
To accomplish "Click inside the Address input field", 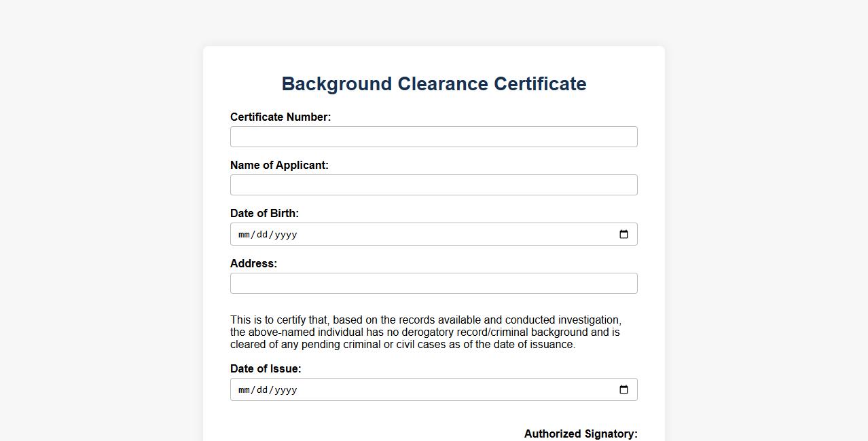I will (x=433, y=284).
